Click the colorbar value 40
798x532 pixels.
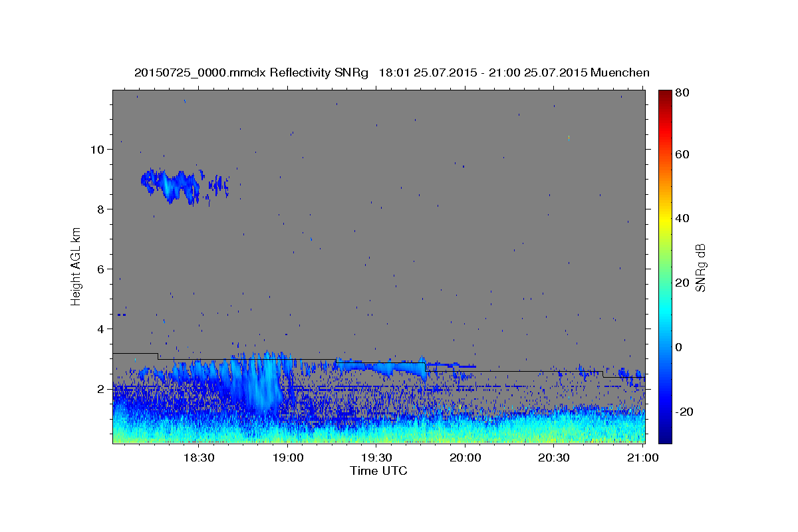coord(684,218)
